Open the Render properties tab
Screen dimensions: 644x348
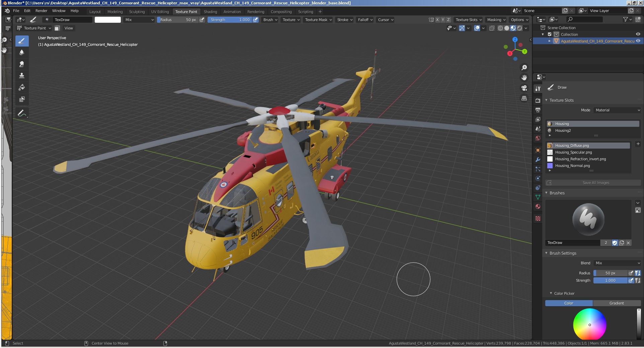point(538,100)
